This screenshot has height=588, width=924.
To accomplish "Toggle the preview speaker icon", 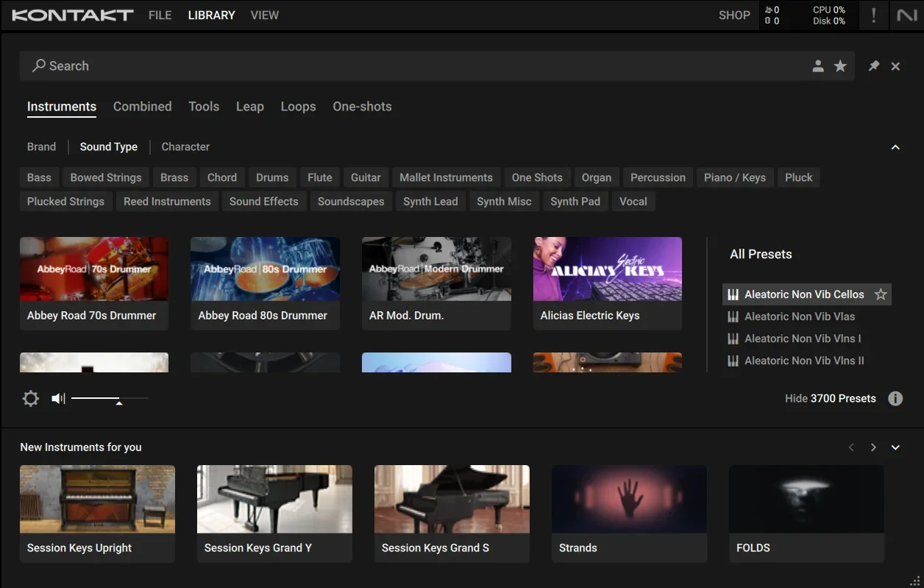I will tap(58, 399).
